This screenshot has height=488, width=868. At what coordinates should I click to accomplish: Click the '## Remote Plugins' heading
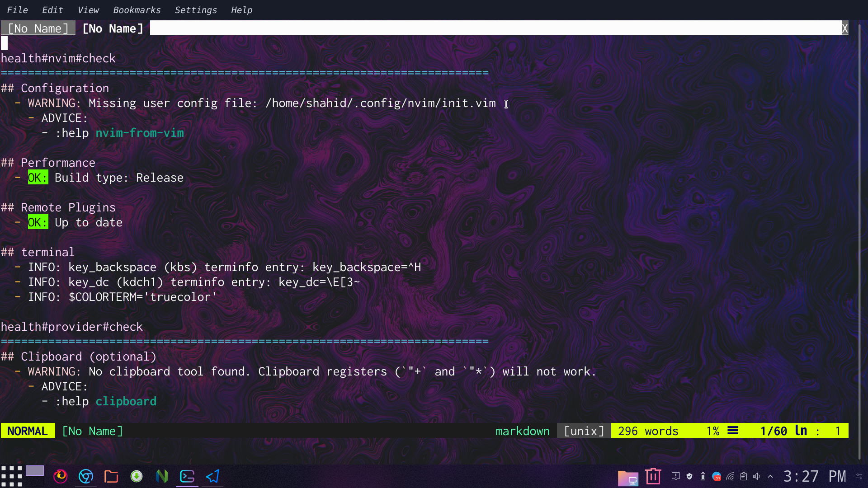58,207
